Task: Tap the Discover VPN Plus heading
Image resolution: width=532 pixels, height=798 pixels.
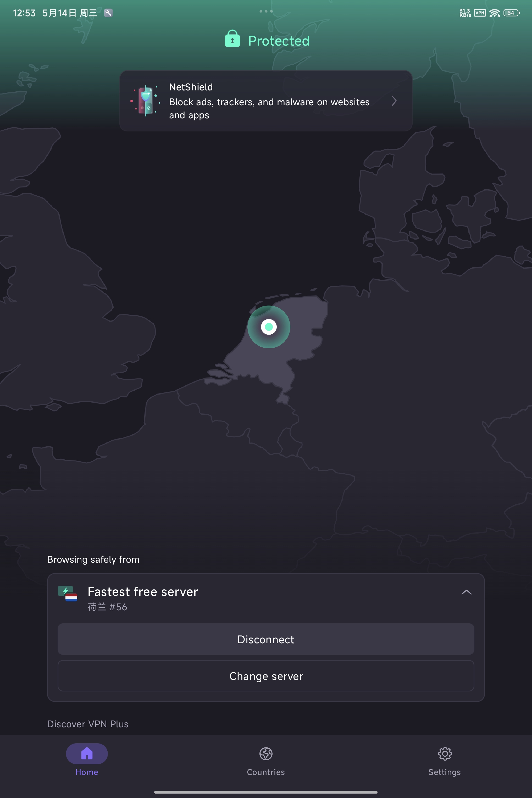Action: pos(88,724)
